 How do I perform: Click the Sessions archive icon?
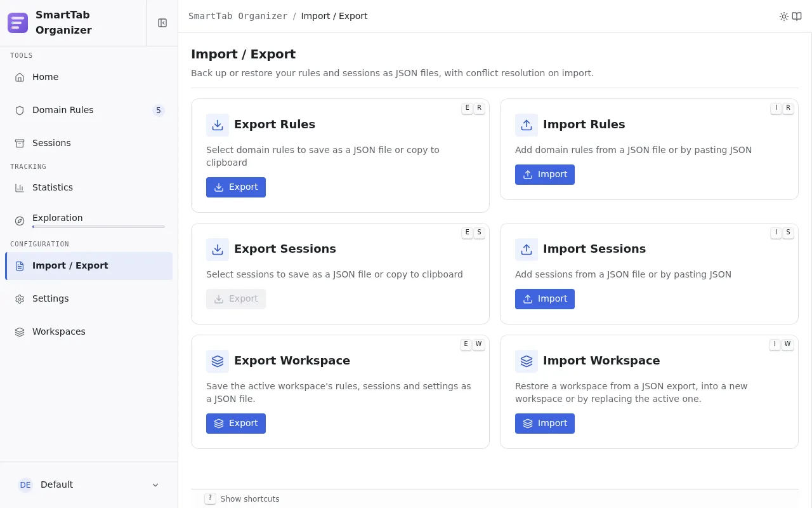20,144
